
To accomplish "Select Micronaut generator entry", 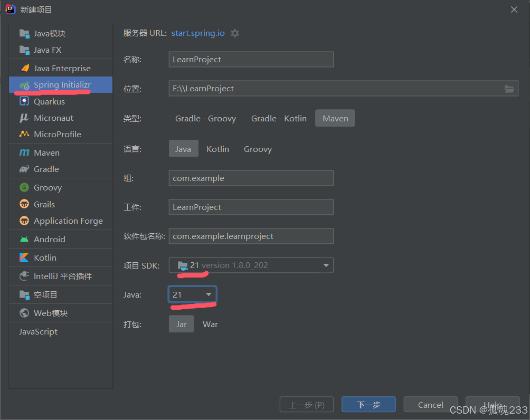I will pos(61,118).
